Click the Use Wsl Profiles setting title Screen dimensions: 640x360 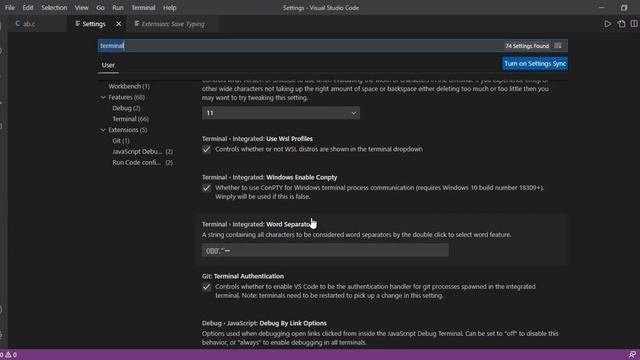pyautogui.click(x=257, y=139)
